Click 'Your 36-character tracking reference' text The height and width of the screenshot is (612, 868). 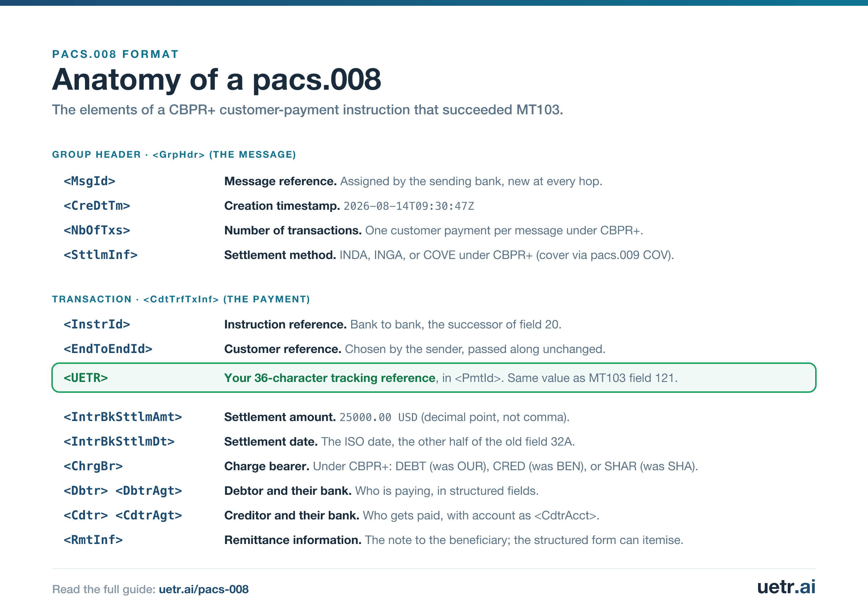[x=329, y=378]
